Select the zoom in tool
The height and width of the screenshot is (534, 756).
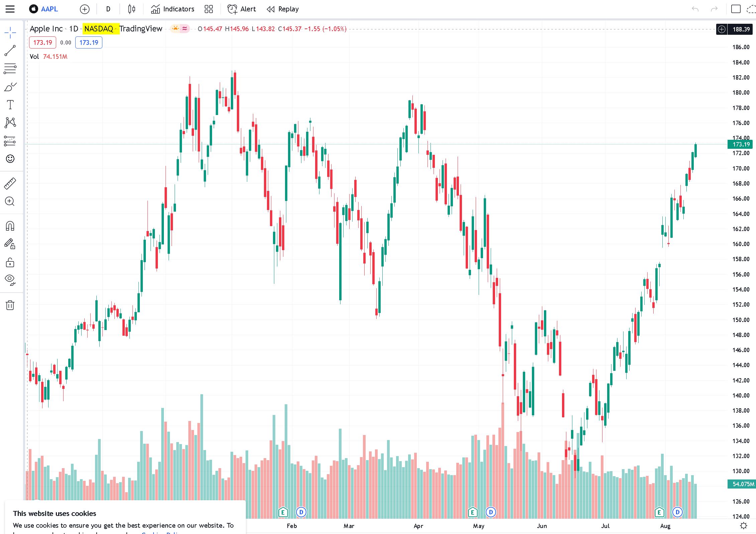tap(10, 201)
